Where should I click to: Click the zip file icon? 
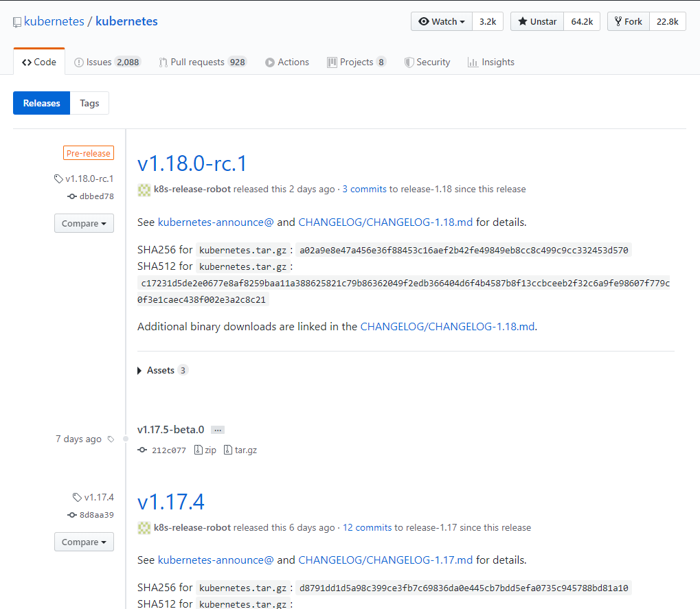199,450
